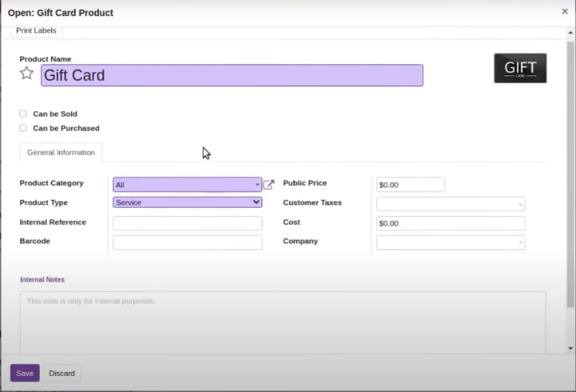This screenshot has height=392, width=576.
Task: Click the Cost input field
Action: 450,223
